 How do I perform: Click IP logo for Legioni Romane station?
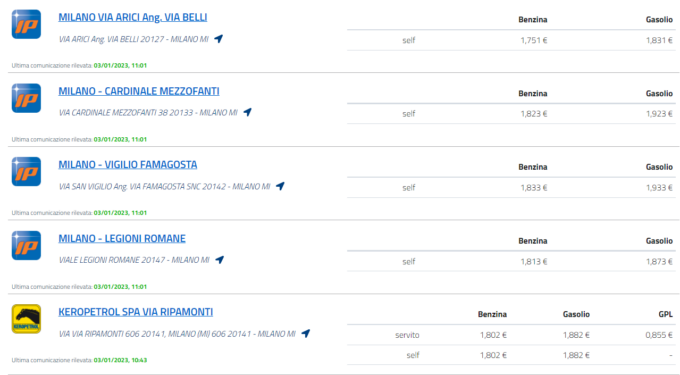click(x=26, y=245)
